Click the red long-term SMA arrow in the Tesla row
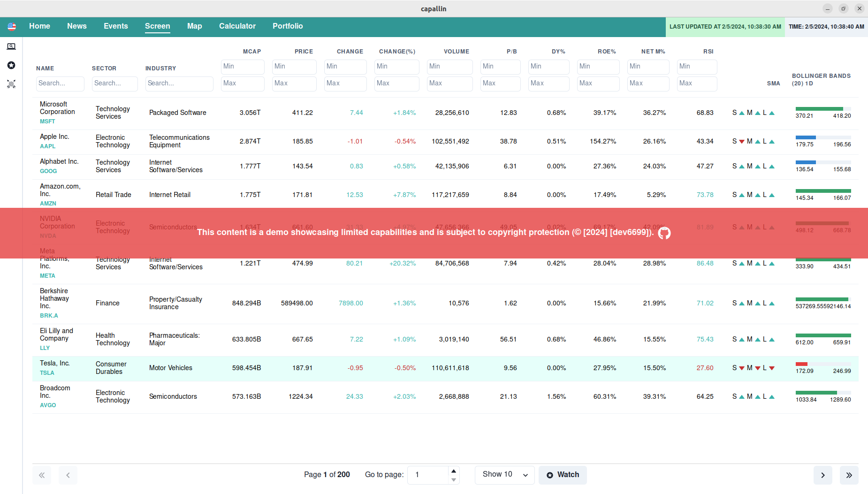This screenshot has height=494, width=868. [772, 368]
